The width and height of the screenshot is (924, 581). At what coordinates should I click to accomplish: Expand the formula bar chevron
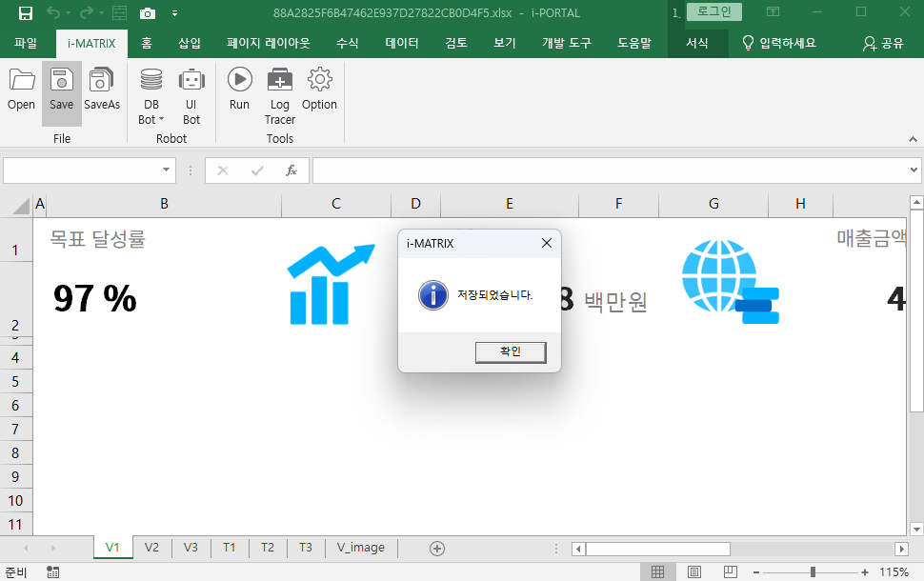coord(914,170)
